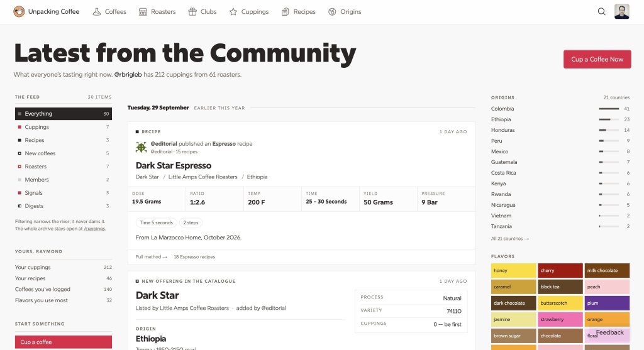The image size is (644, 350).
Task: Filter the feed by Members
Action: tap(64, 180)
